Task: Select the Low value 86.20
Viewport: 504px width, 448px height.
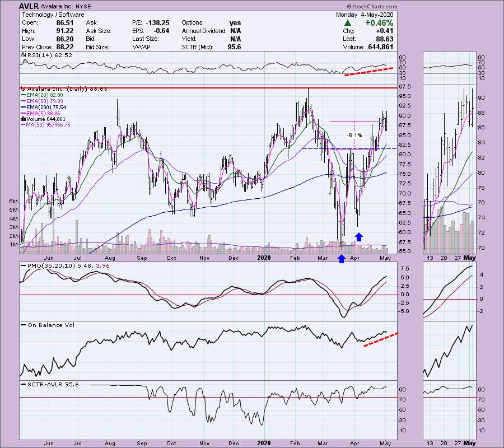Action: [65, 39]
